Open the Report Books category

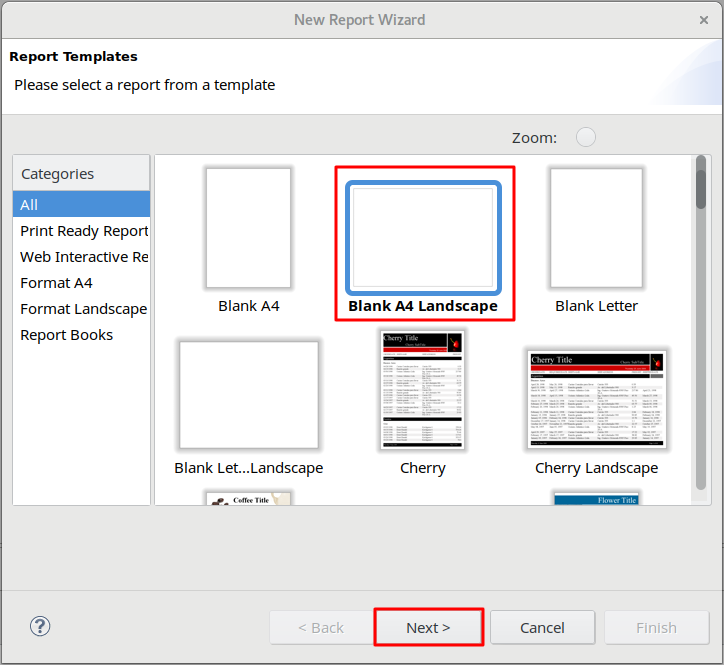click(67, 335)
